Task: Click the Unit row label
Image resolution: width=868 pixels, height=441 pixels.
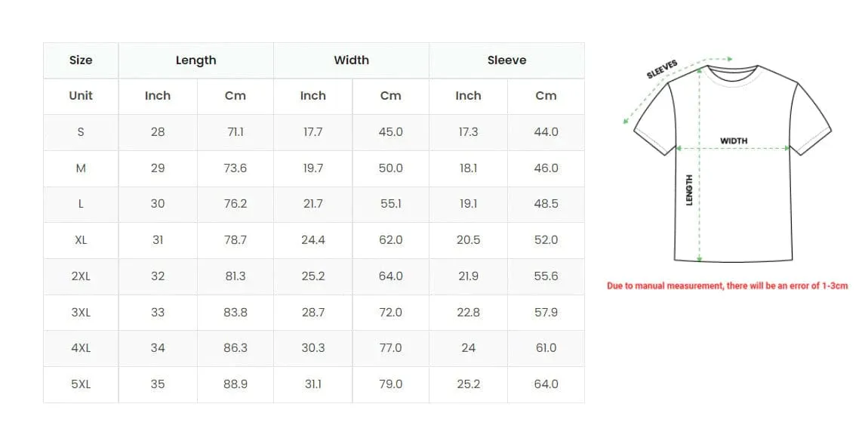Action: click(81, 96)
